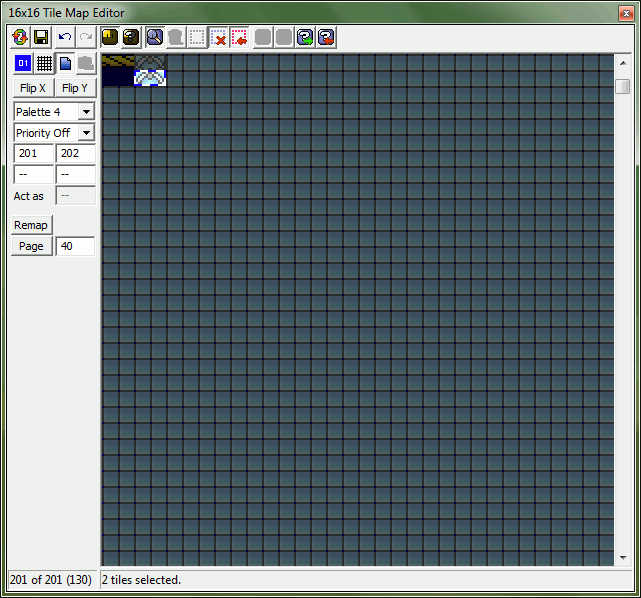Click the tile field showing 201
Screen dimensions: 641x598
[x=34, y=153]
